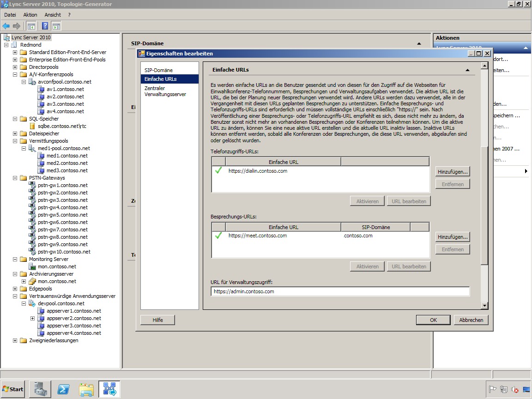
Task: Click Abbrechen to cancel dialog
Action: point(471,320)
